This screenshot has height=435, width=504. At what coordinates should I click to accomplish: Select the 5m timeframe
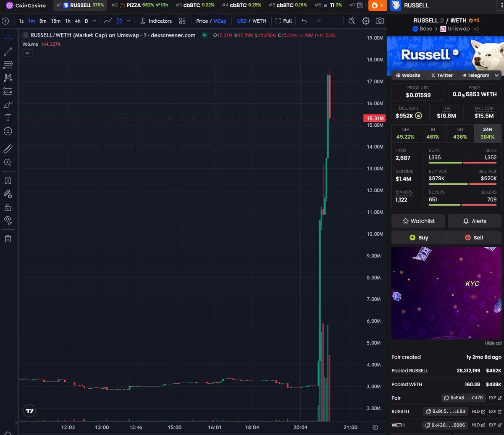[x=43, y=21]
